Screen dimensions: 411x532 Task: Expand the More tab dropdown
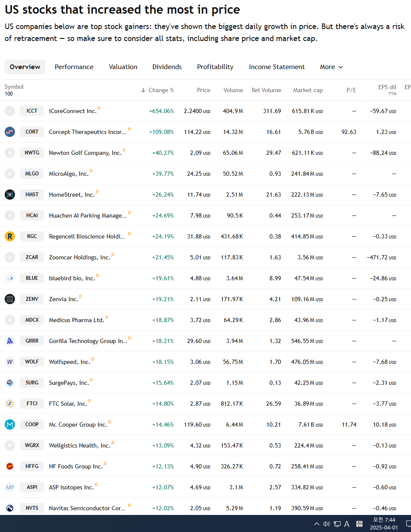click(331, 67)
